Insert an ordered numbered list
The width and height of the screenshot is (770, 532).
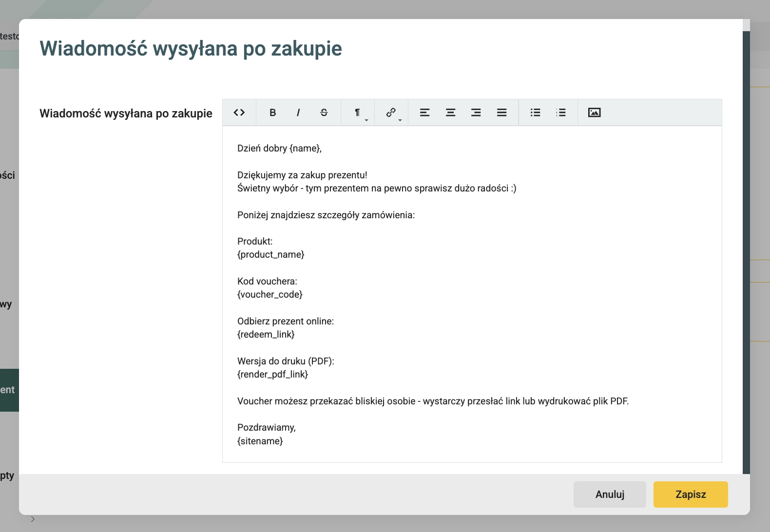(561, 113)
